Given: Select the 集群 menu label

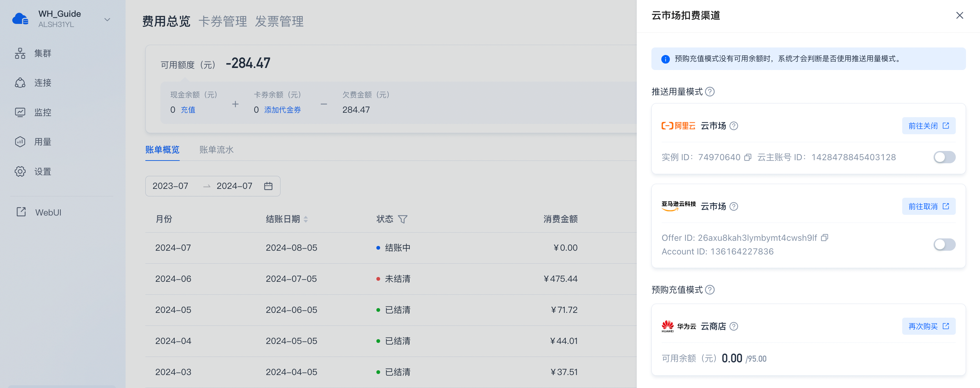Looking at the screenshot, I should (43, 53).
